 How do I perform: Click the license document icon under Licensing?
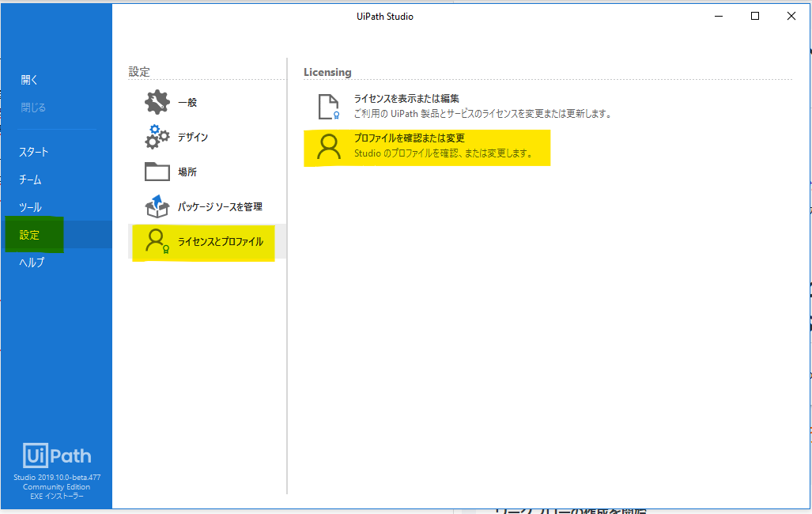pyautogui.click(x=328, y=107)
